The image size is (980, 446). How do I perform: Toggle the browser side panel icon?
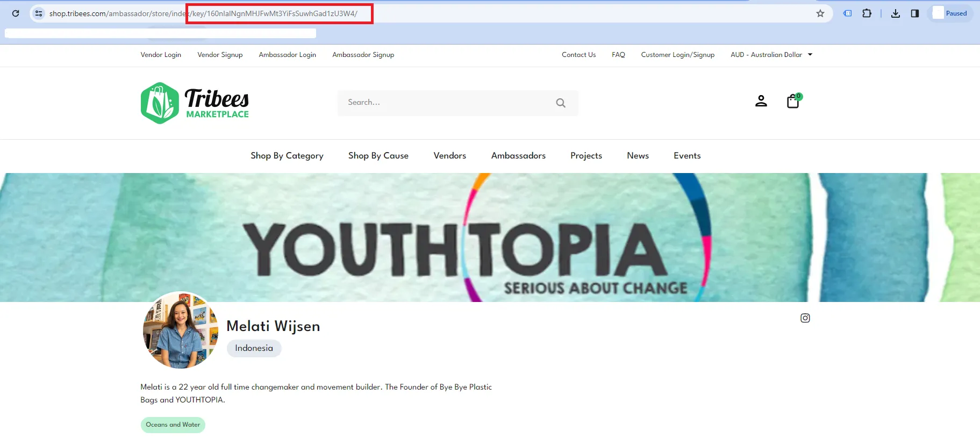click(915, 13)
